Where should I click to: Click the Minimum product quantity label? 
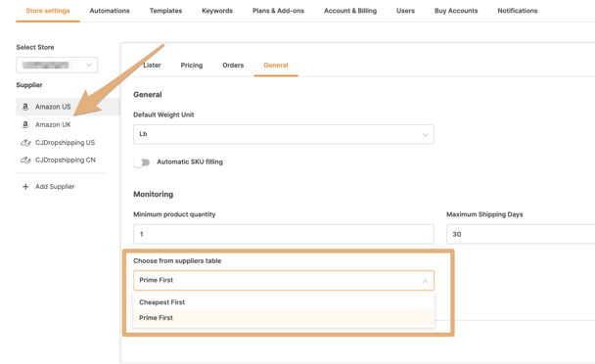pyautogui.click(x=174, y=214)
